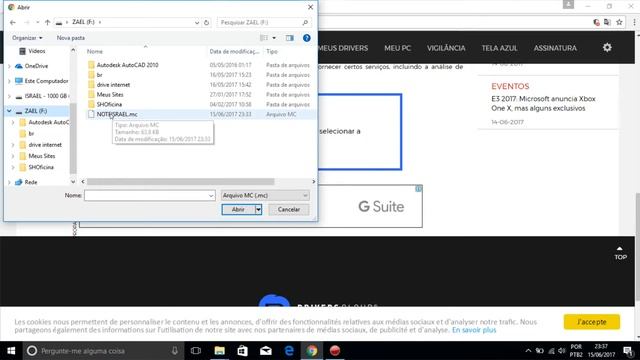Open address bar history dropdown
The image size is (640, 360).
coord(197,22)
